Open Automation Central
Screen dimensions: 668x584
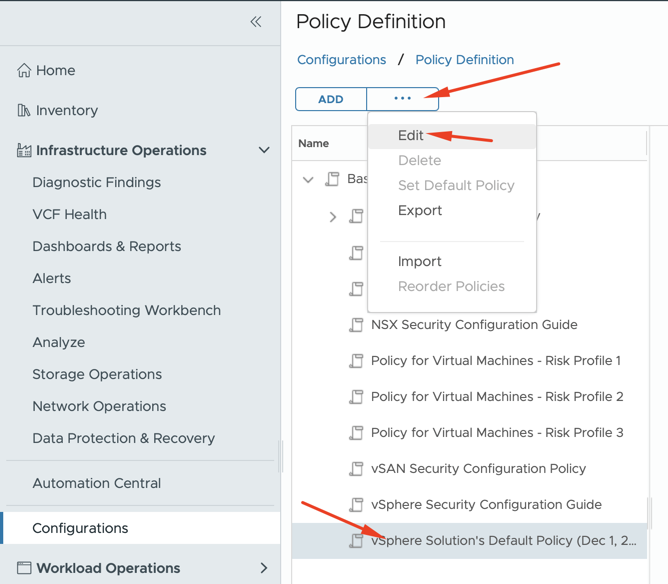[97, 483]
